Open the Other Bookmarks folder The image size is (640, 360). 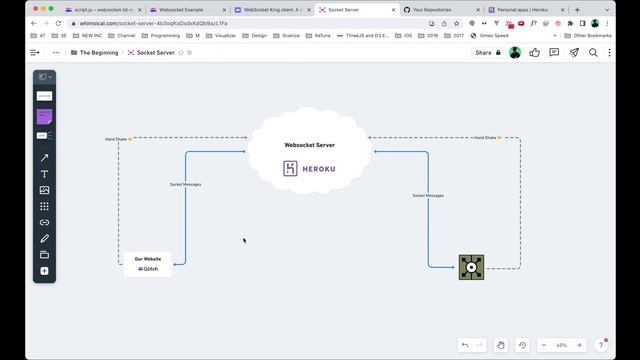coord(588,36)
